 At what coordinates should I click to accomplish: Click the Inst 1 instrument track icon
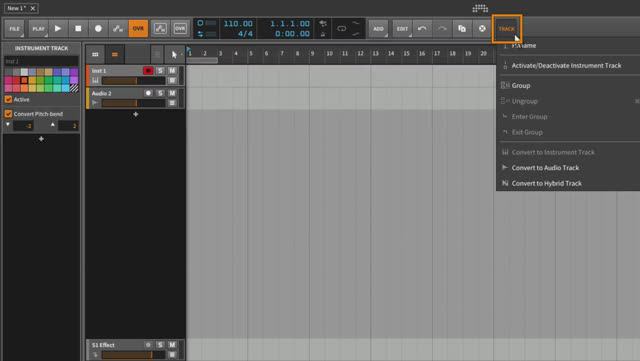coord(95,80)
